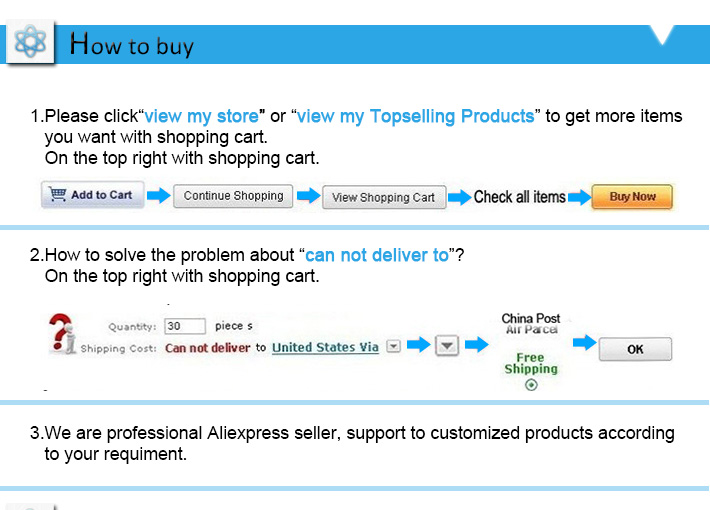Screen dimensions: 710x510
Task: Click the shopping cart icon in Add to Cart
Action: (58, 195)
